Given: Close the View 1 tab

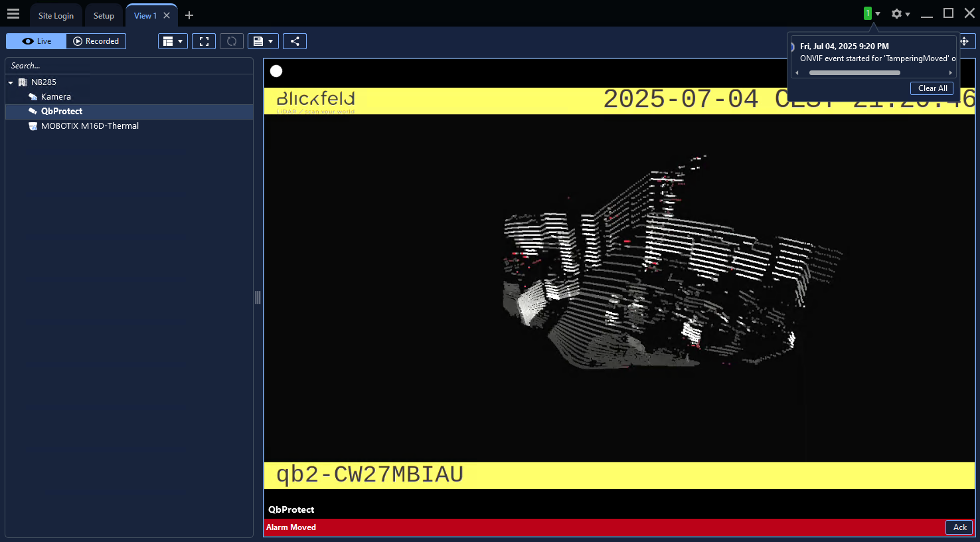Looking at the screenshot, I should point(167,15).
